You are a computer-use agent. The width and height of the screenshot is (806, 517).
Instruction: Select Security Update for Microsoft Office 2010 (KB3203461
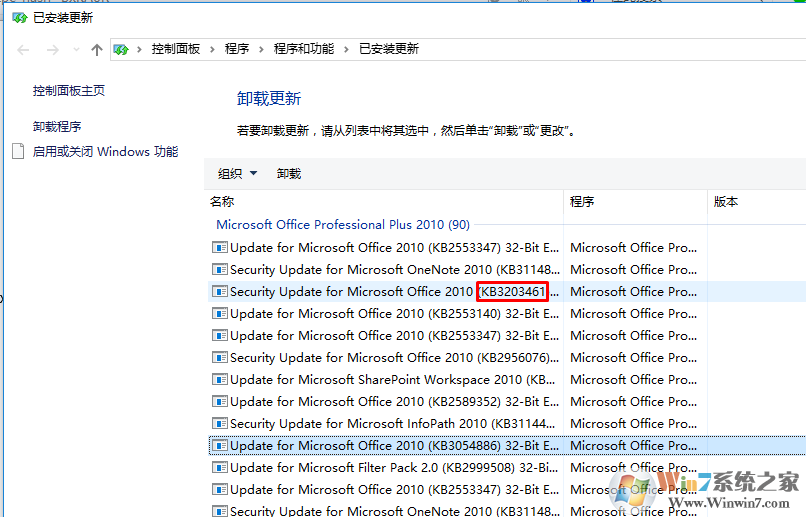click(x=395, y=291)
